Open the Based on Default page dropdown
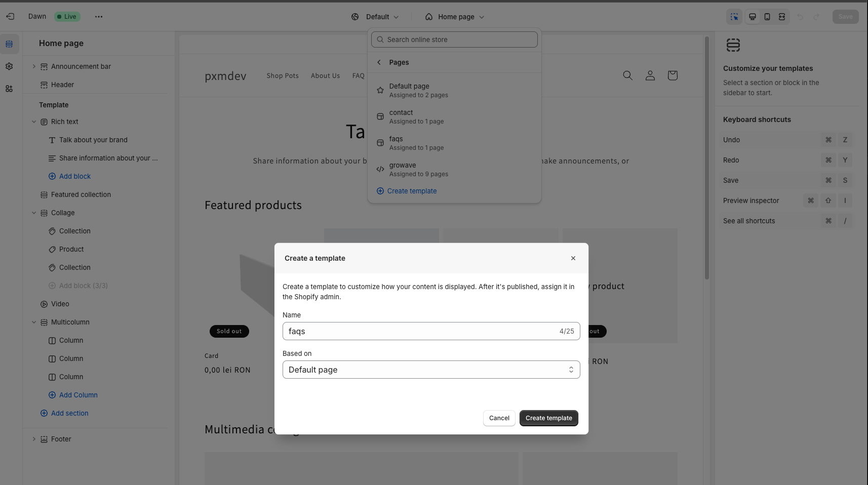Screen dimensions: 868x485 431,370
